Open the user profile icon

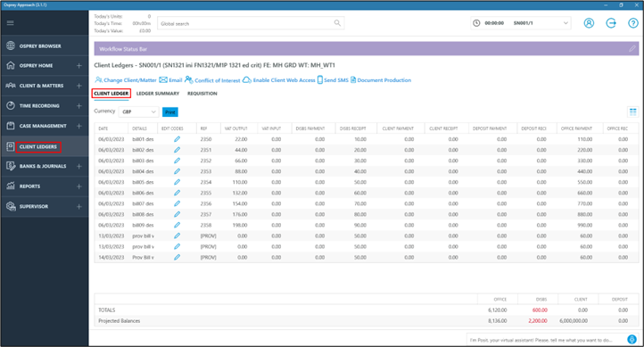coord(589,23)
